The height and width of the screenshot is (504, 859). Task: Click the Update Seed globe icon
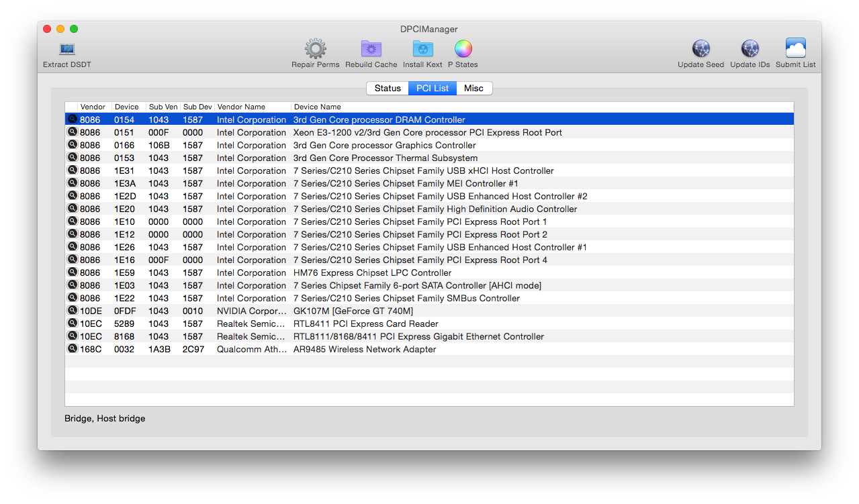coord(700,49)
